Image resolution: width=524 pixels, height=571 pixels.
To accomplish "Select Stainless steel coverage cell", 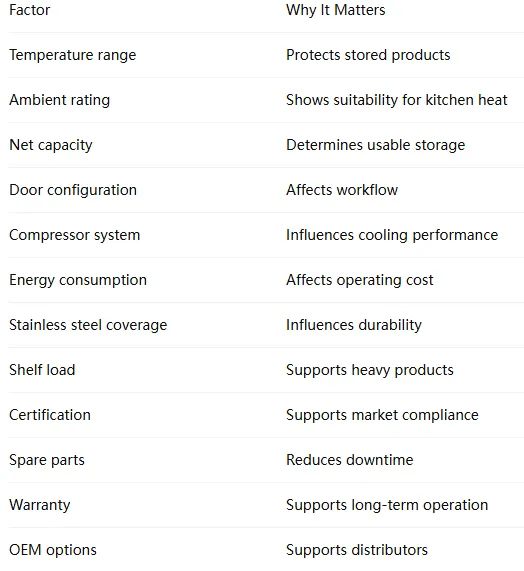I will 88,325.
